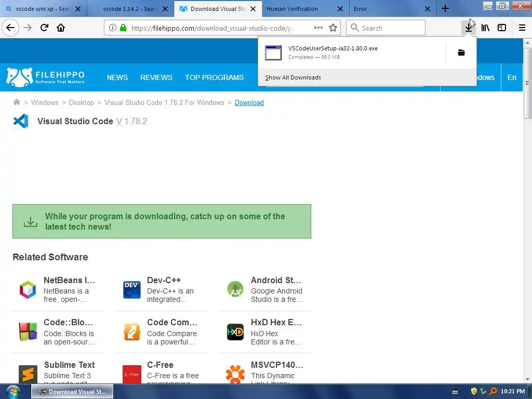Viewport: 532px width, 399px height.
Task: Open a new browser tab
Action: (445, 9)
